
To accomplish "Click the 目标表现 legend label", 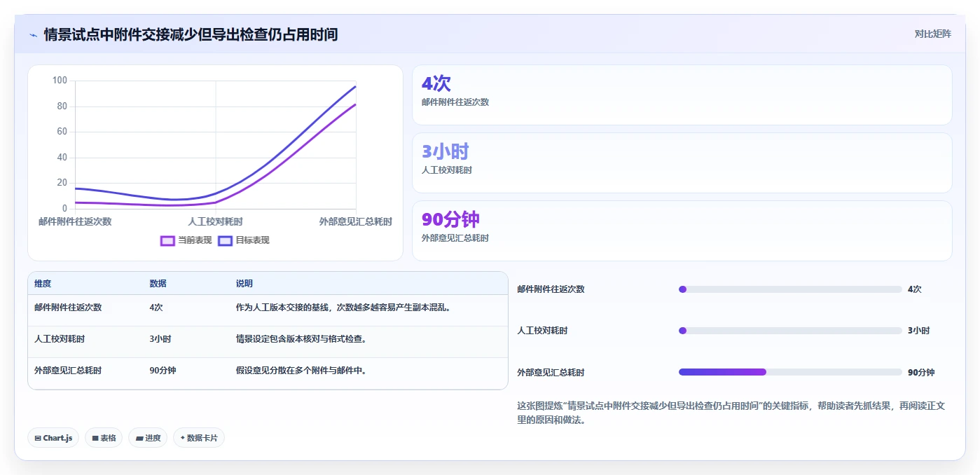I will click(252, 240).
